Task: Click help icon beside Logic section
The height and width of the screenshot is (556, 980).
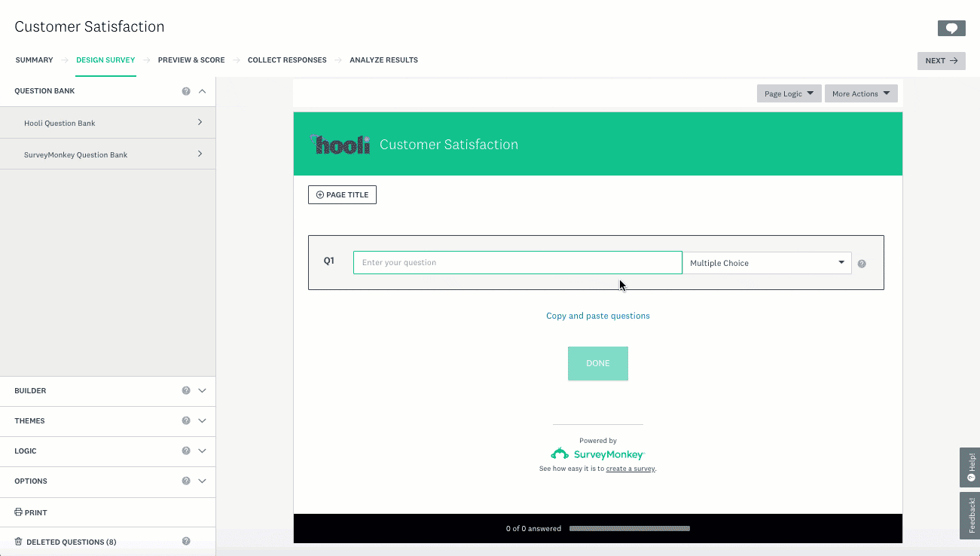Action: [186, 451]
